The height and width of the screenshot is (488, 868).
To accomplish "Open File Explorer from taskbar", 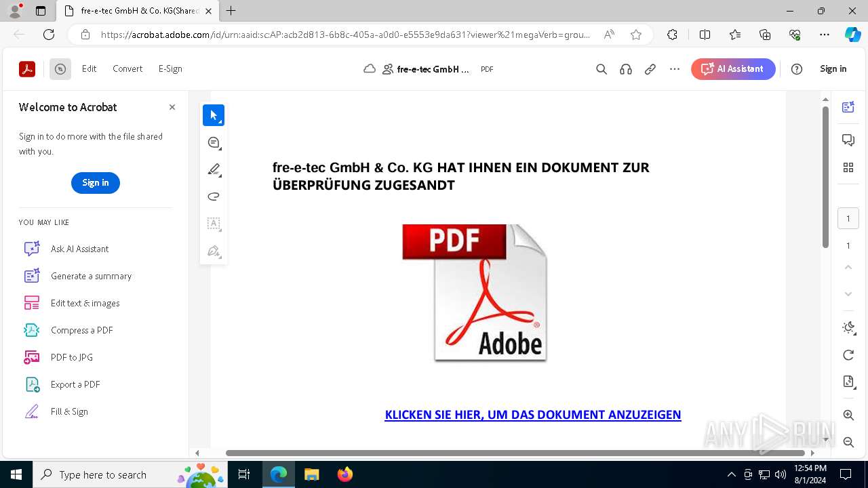I will [x=311, y=474].
